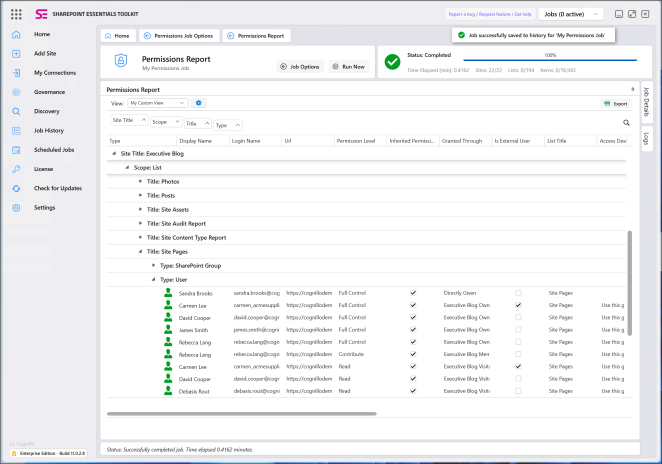Switch to the Home tab
Screen dimensions: 662x464
(118, 36)
